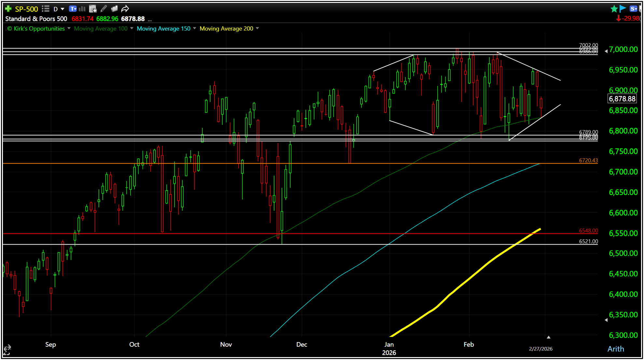This screenshot has height=360, width=644.
Task: Open the add-indicator grid icon
Action: [93, 9]
